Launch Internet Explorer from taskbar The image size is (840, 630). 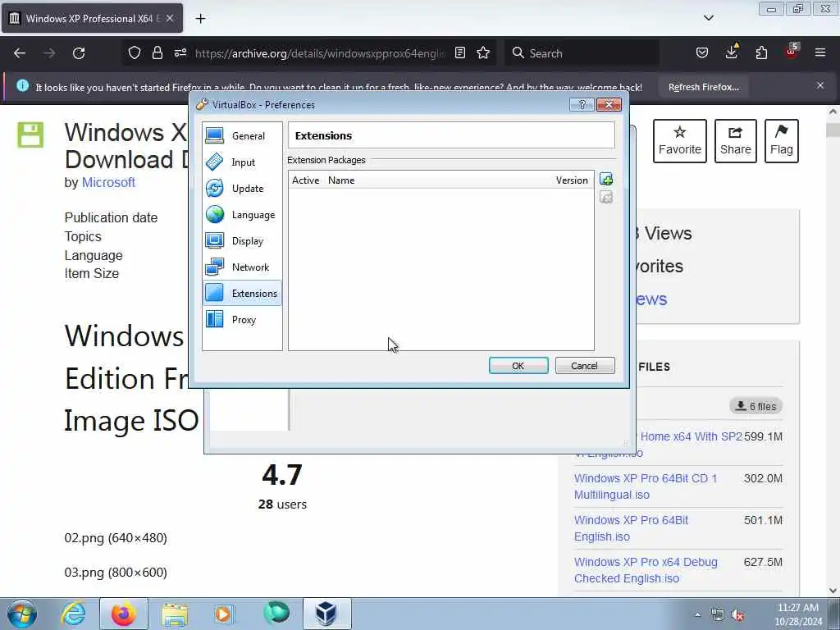coord(73,614)
